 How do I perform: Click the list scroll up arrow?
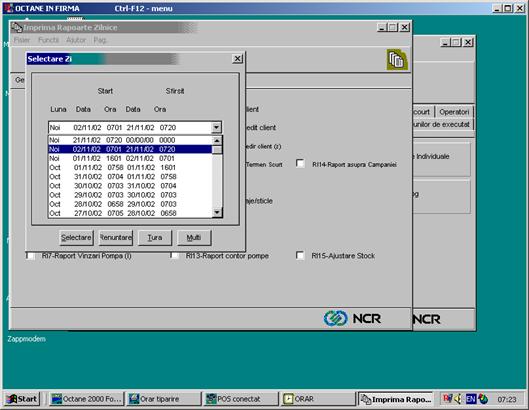(217, 140)
